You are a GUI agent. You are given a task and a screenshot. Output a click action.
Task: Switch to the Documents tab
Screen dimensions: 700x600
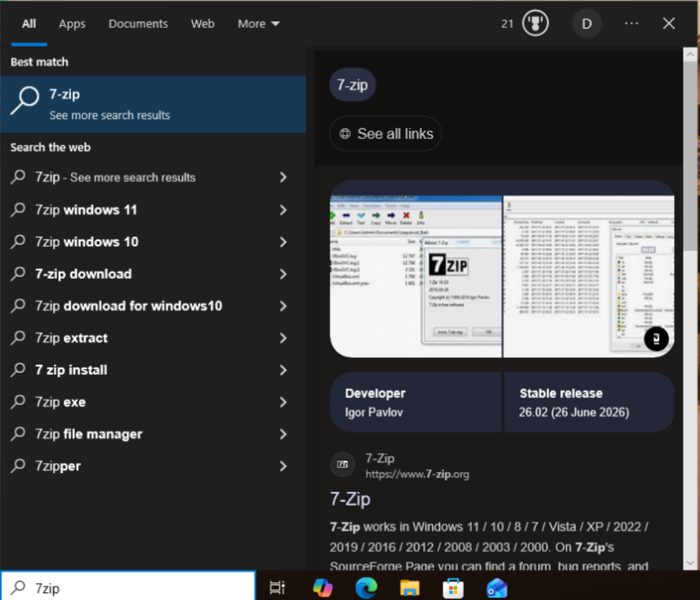click(138, 24)
